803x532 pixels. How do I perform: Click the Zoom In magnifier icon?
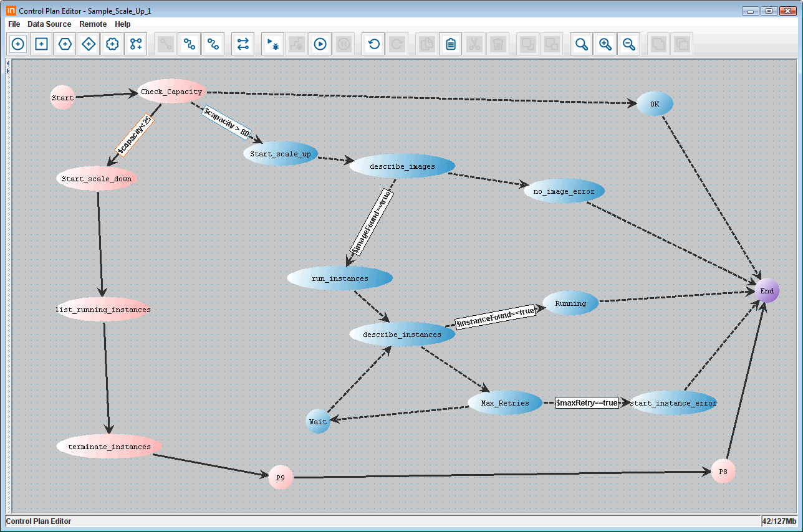pyautogui.click(x=605, y=44)
